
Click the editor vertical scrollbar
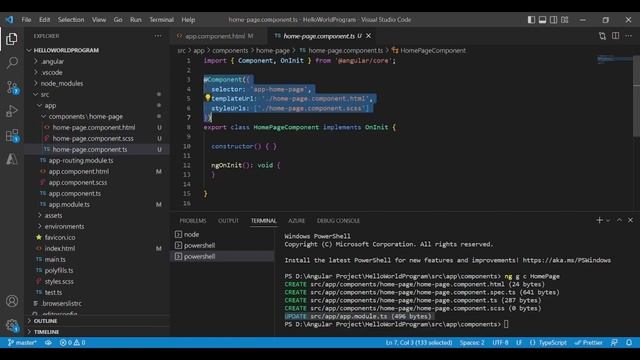[x=636, y=96]
